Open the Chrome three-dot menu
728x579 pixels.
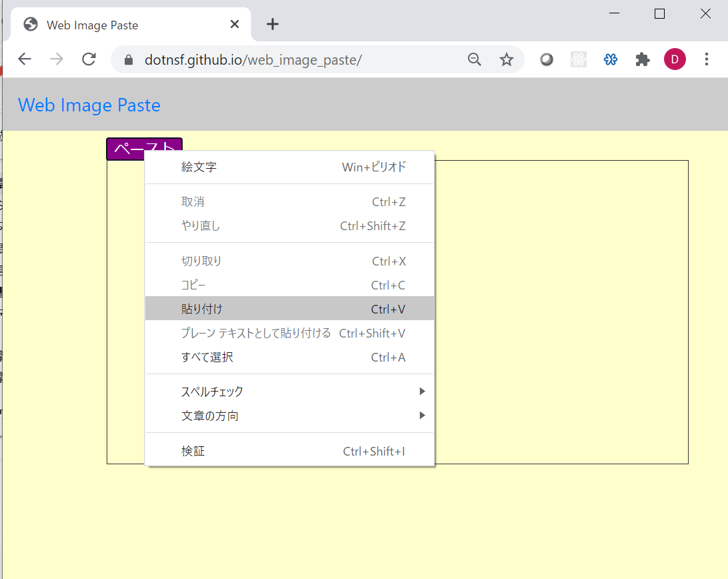pyautogui.click(x=706, y=59)
